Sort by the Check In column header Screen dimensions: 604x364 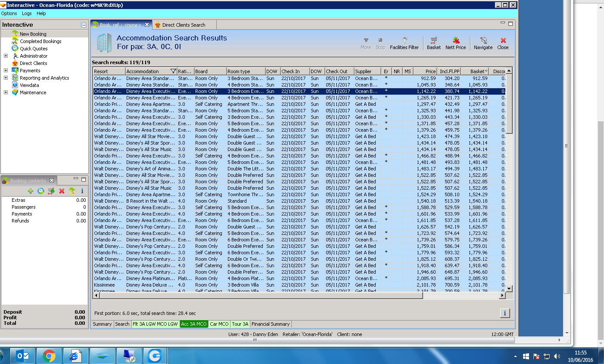tap(295, 71)
